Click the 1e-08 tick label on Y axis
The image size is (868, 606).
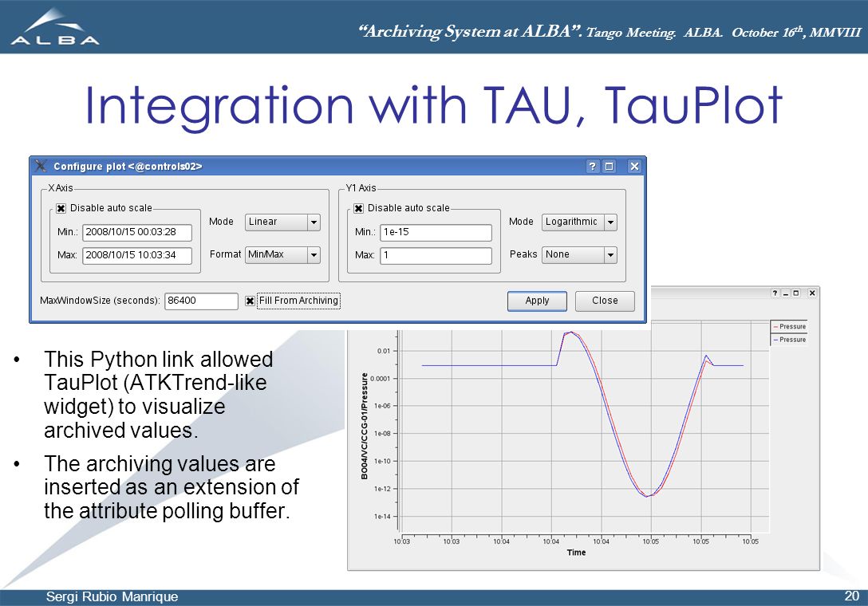(x=382, y=433)
